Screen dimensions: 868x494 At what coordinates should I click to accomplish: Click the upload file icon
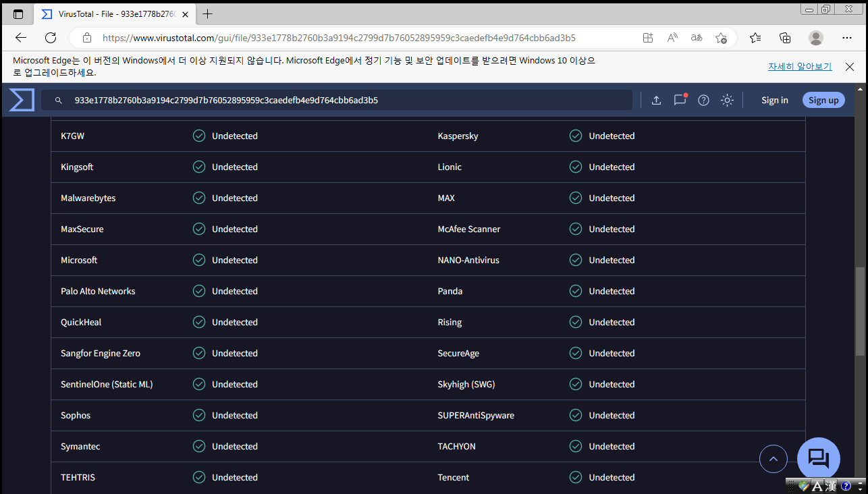[656, 101]
